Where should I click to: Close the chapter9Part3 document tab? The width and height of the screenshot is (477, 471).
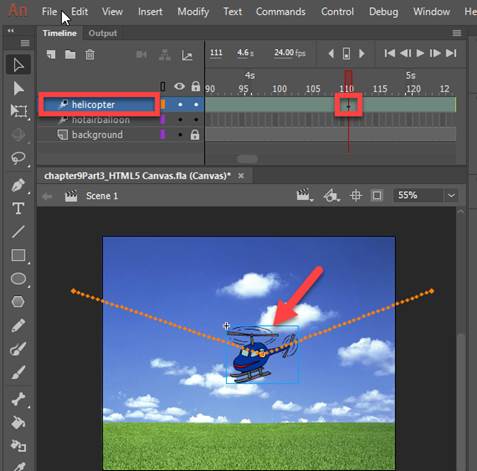pos(241,176)
